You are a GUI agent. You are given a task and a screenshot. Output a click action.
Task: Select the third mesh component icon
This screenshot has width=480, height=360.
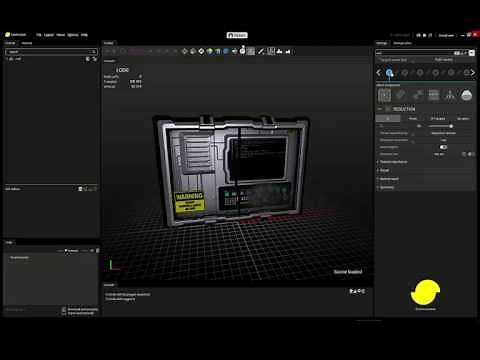coord(417,95)
